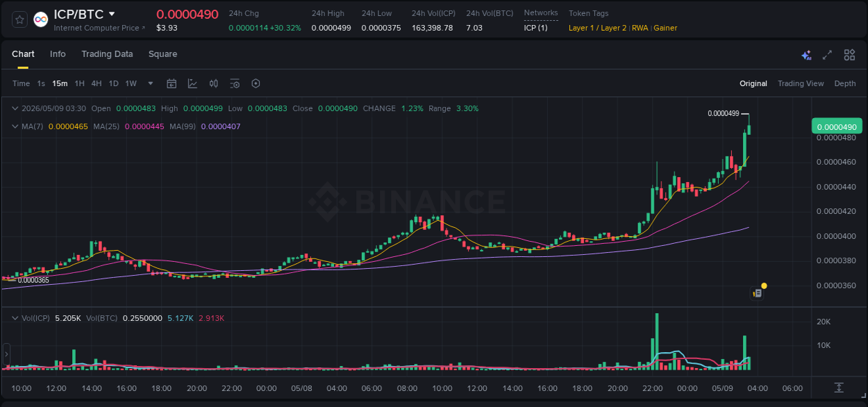Viewport: 868px width, 407px height.
Task: Switch to the Chart tab
Action: pos(23,54)
